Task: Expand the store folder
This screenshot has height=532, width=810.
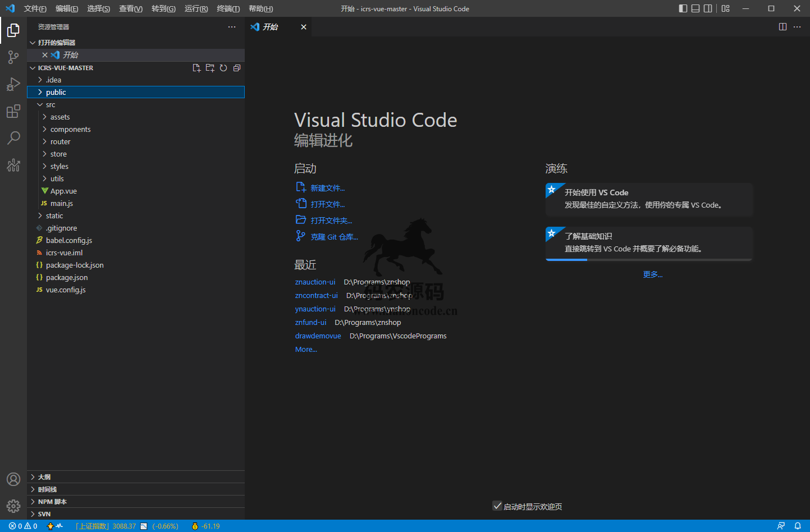Action: tap(136, 154)
